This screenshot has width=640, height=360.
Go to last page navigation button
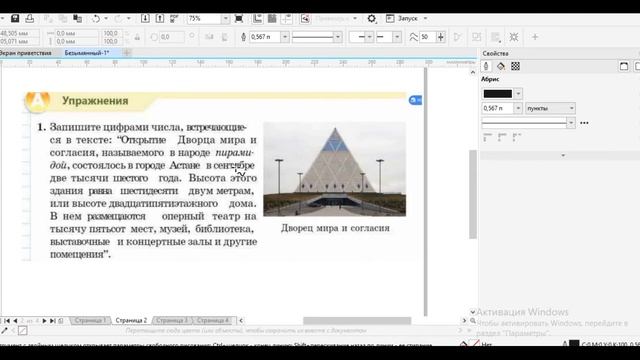click(x=52, y=321)
